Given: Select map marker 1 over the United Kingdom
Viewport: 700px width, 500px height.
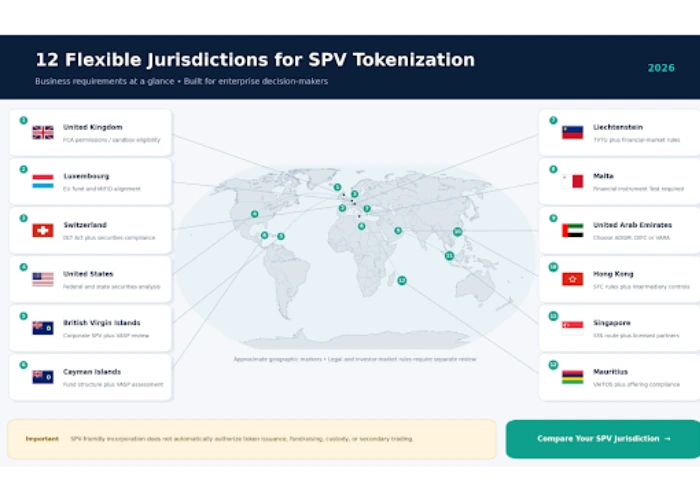Looking at the screenshot, I should click(338, 187).
